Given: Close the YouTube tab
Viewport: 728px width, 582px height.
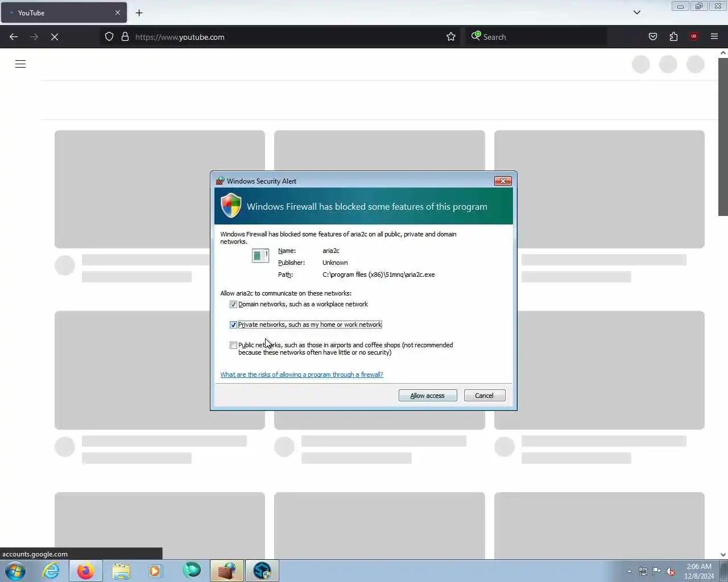Looking at the screenshot, I should (118, 13).
